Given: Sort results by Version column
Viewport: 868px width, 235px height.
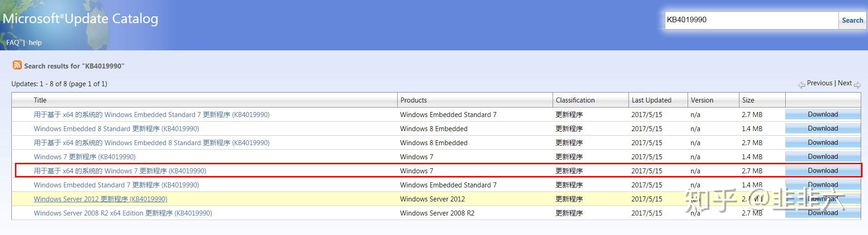Looking at the screenshot, I should click(x=702, y=100).
